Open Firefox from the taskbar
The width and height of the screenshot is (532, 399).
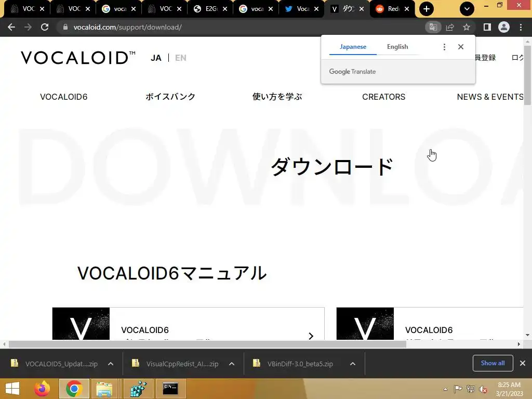(x=43, y=389)
